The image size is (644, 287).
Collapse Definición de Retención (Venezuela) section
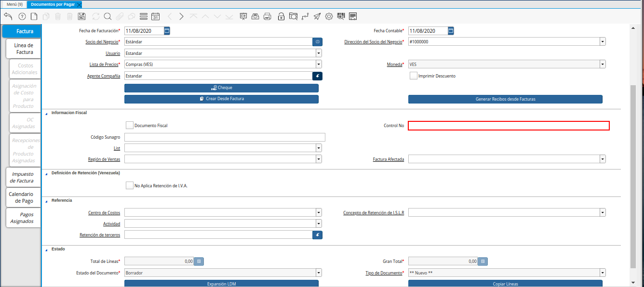coord(47,173)
